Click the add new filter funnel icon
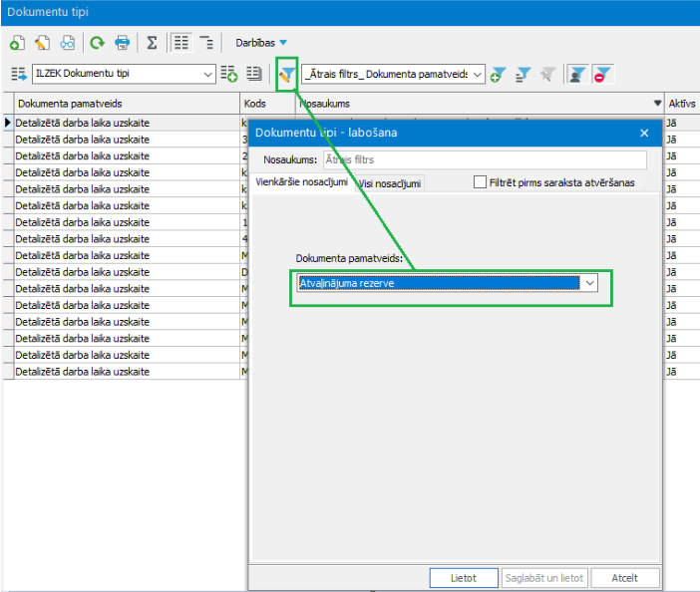The width and height of the screenshot is (700, 592). [499, 75]
